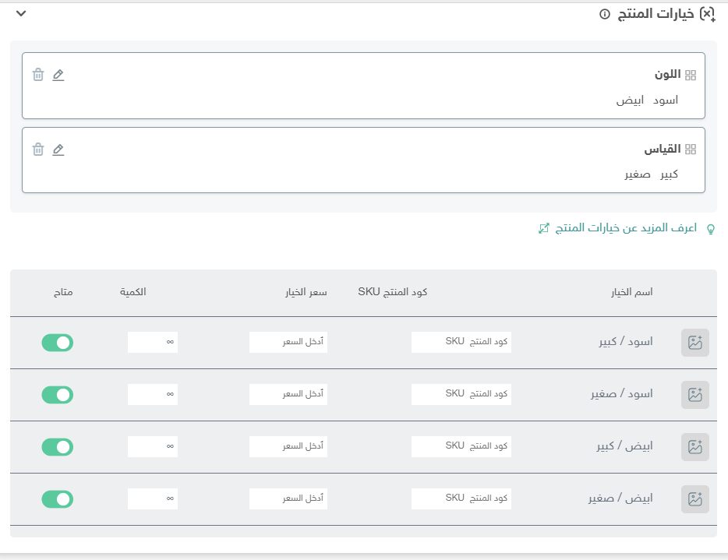Click the اسود / كبير variant name
The height and width of the screenshot is (560, 728).
click(626, 342)
